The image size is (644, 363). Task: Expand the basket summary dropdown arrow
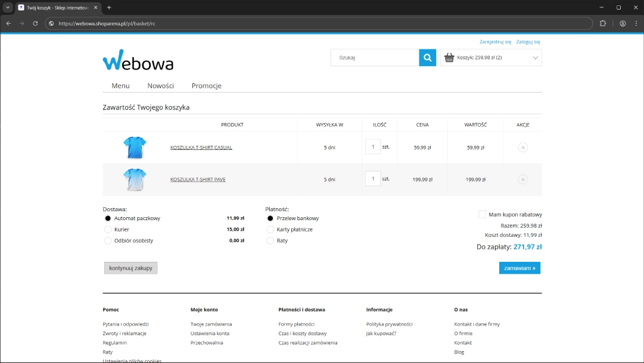click(x=535, y=58)
